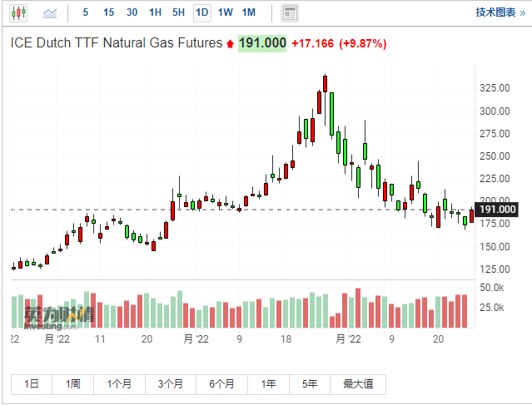
Task: Click the 191.000 price label on axis
Action: tap(497, 209)
